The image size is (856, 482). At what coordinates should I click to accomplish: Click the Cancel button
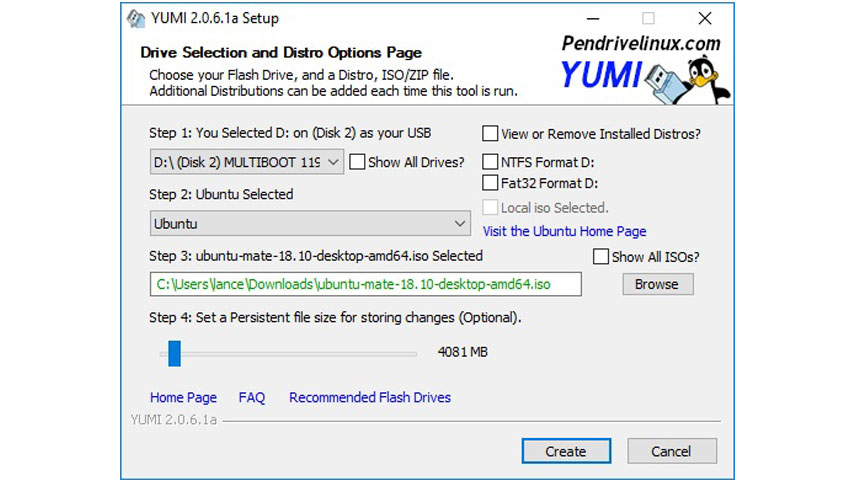[x=672, y=451]
